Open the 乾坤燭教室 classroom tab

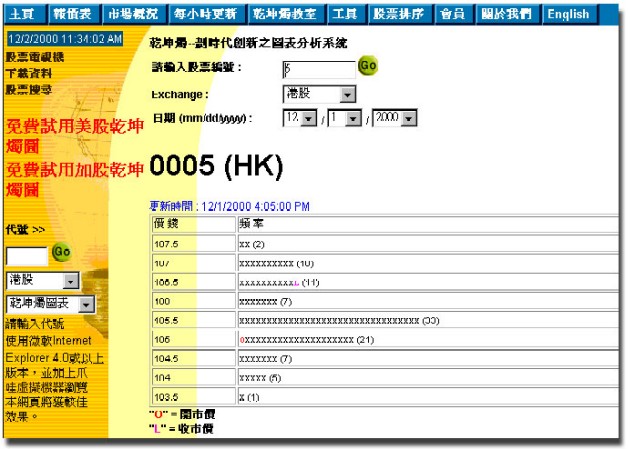click(x=283, y=14)
